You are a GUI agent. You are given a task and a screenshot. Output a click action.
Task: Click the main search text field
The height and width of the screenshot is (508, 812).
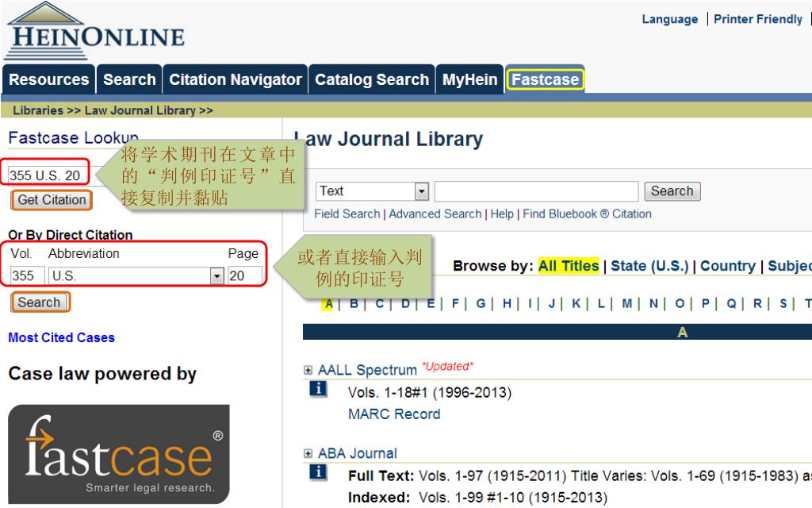tap(536, 191)
